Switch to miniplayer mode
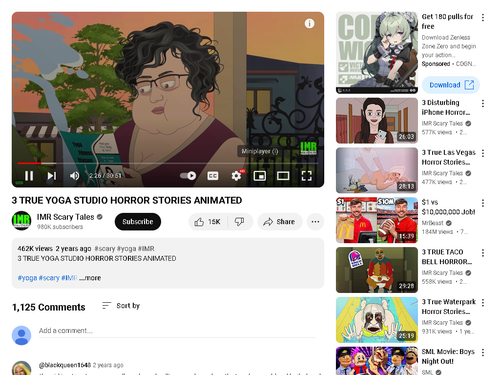Screen dimensions: 500x375 point(260,176)
